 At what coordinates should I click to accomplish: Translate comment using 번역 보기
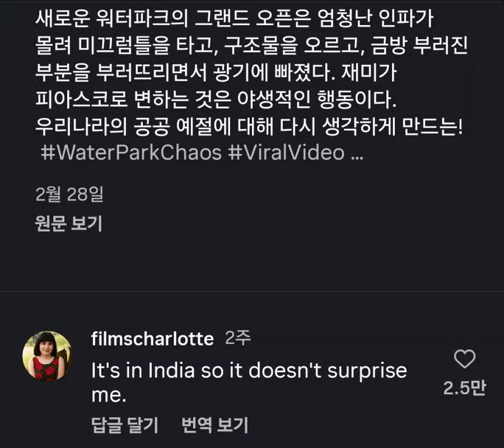(x=214, y=425)
